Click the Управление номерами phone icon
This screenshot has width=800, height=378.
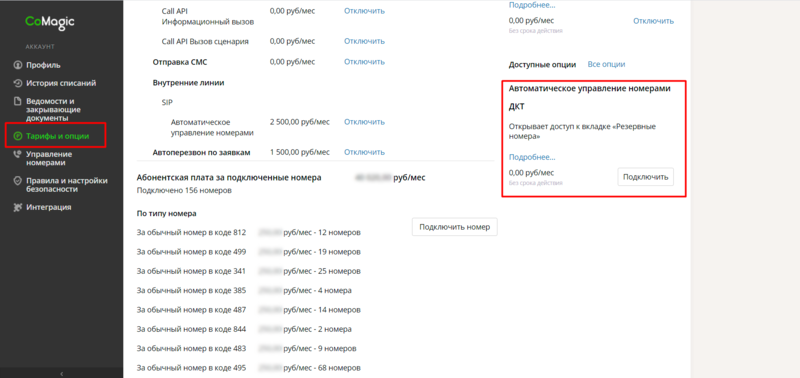17,155
